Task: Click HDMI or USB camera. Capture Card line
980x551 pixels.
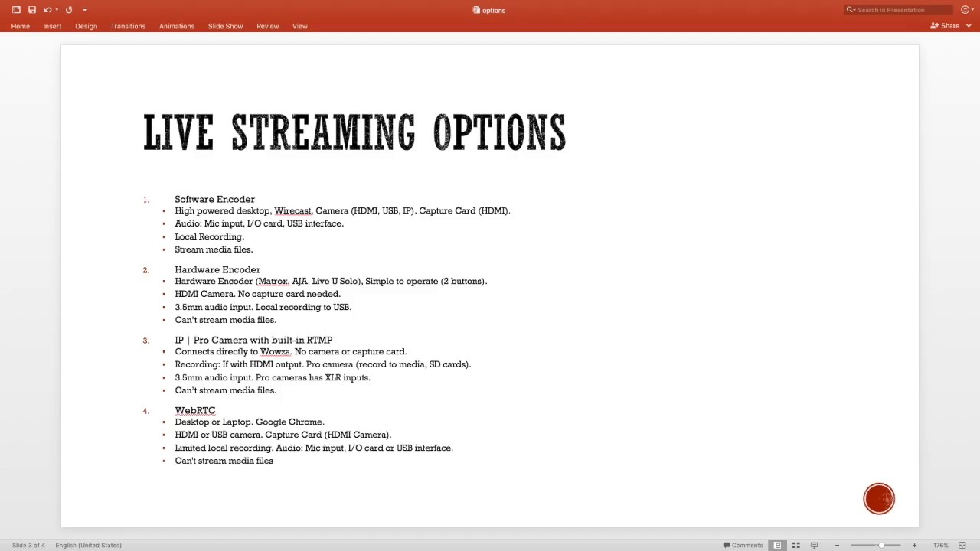Action: tap(283, 435)
